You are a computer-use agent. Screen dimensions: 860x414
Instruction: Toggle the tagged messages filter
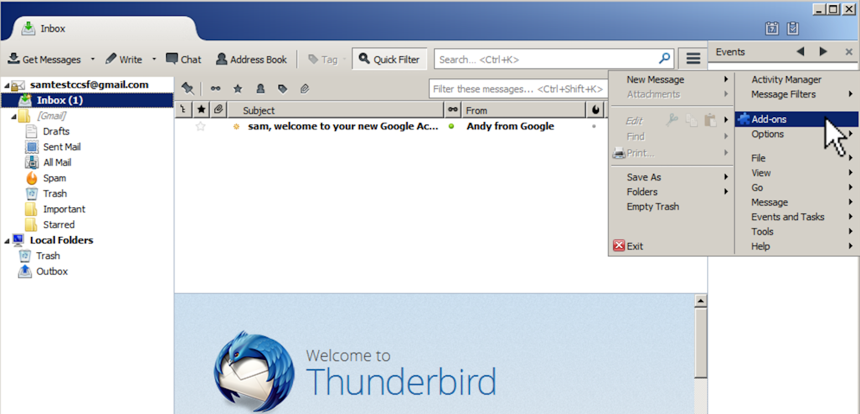pos(282,88)
